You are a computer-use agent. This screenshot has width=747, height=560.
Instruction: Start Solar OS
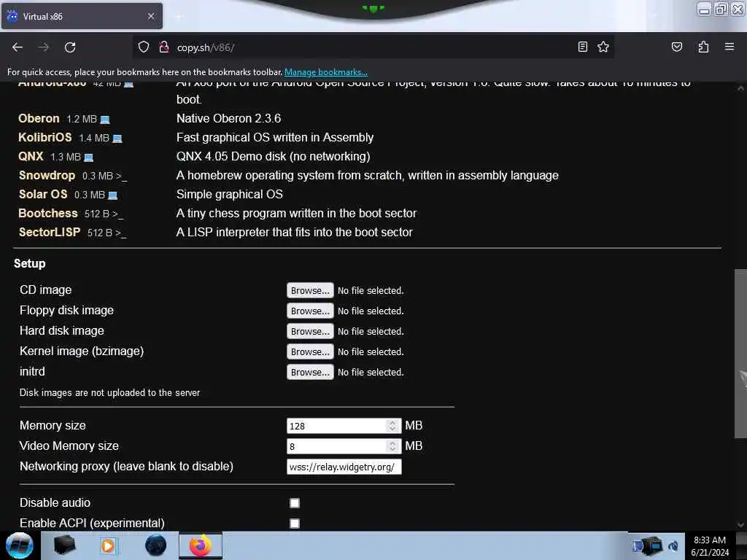point(43,194)
